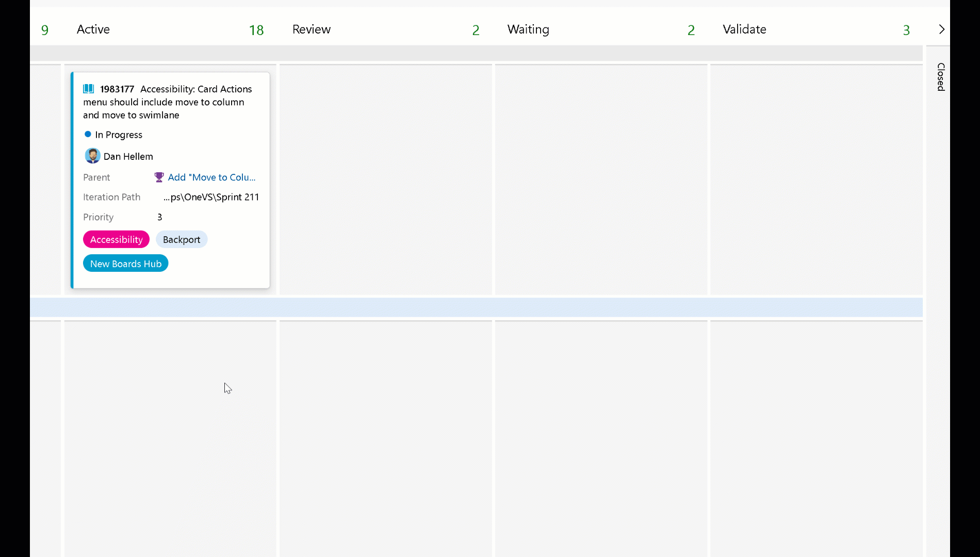Open the Add "Move to Column" parent link

(211, 177)
